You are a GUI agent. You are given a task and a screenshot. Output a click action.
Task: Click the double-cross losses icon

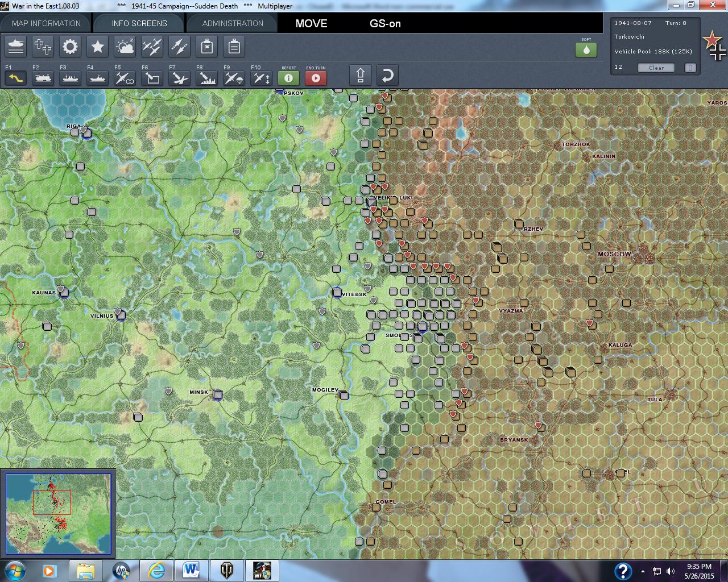pyautogui.click(x=43, y=47)
